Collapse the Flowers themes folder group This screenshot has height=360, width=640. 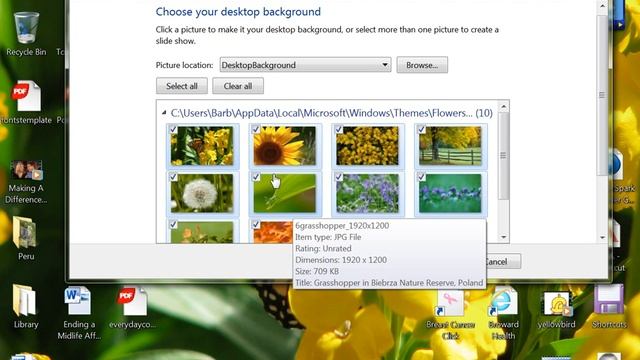point(164,113)
